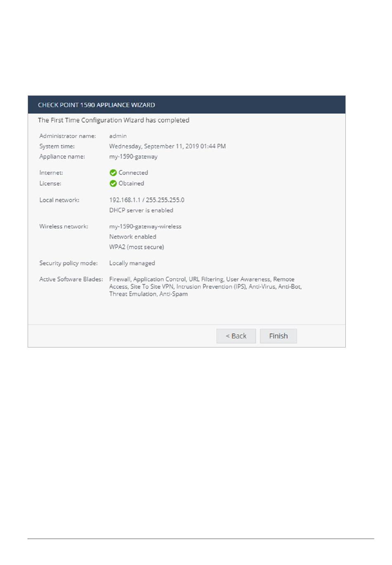Click the Security policy mode label
Screen dimensions: 392x565
click(68, 263)
